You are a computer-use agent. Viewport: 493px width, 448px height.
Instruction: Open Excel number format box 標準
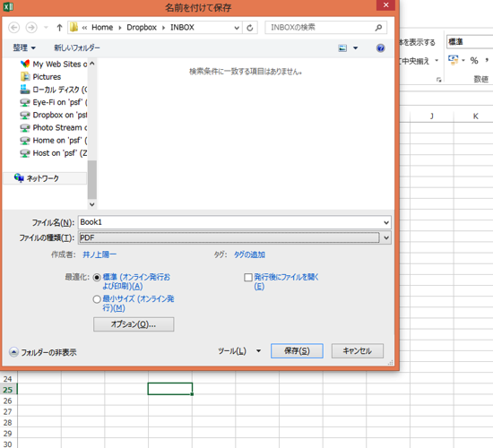point(470,41)
